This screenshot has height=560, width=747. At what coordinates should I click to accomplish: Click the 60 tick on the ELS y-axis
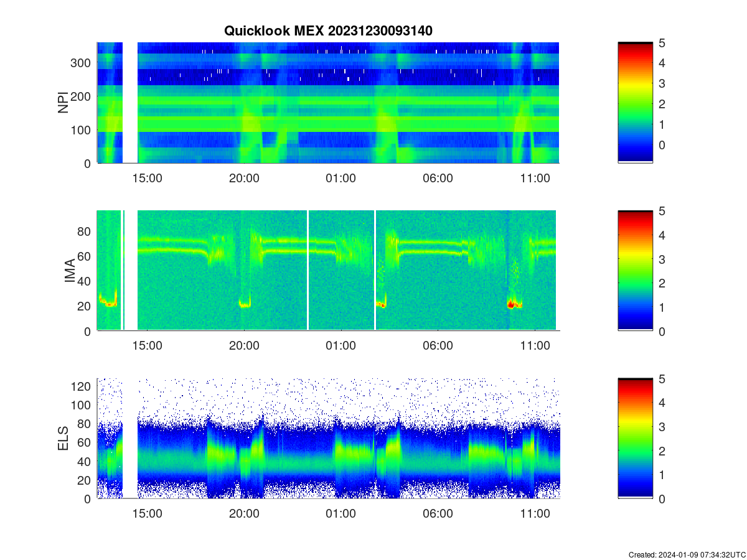tap(85, 442)
